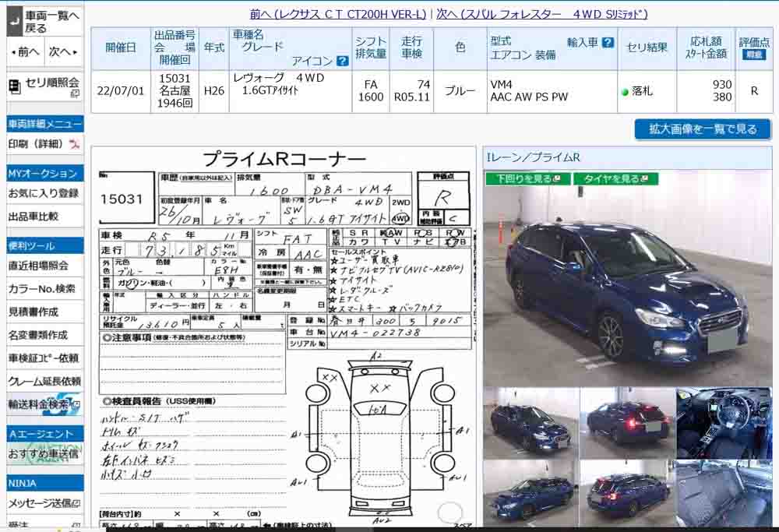The width and height of the screenshot is (779, 532).
Task: Open next listing link スバル フォレスター 4WD
Action: [542, 14]
